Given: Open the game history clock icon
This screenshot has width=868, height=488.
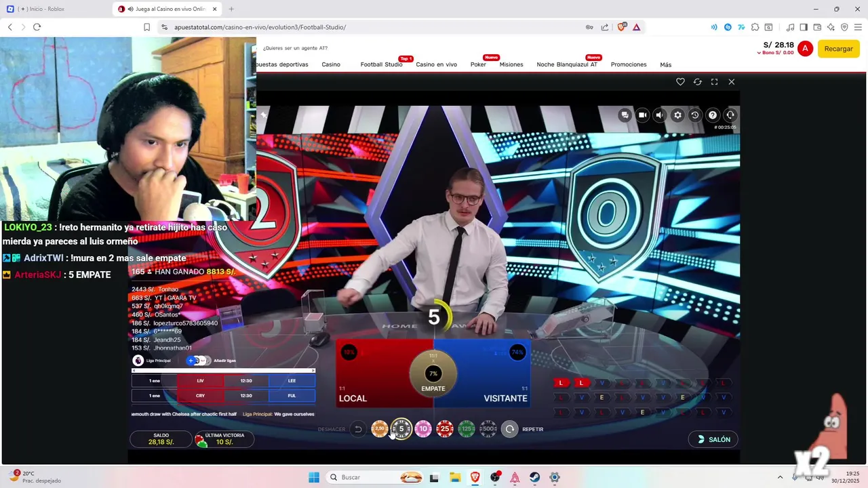Looking at the screenshot, I should click(x=695, y=115).
